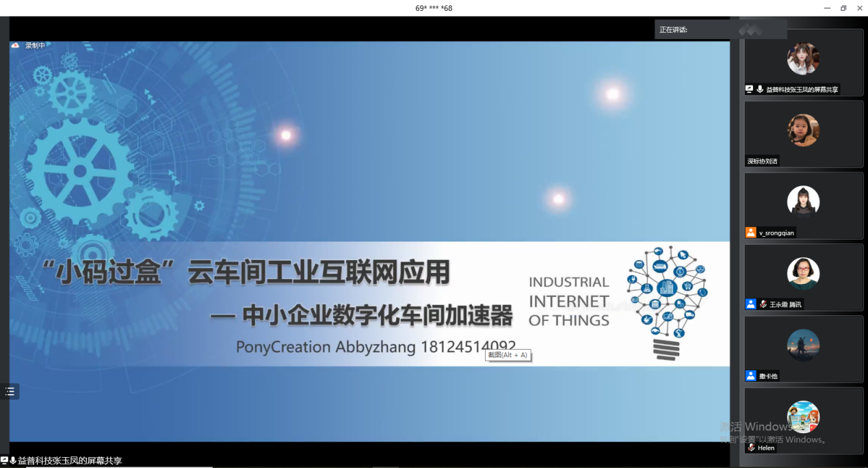
Task: Click muted microphone icon next to Helen
Action: [752, 447]
